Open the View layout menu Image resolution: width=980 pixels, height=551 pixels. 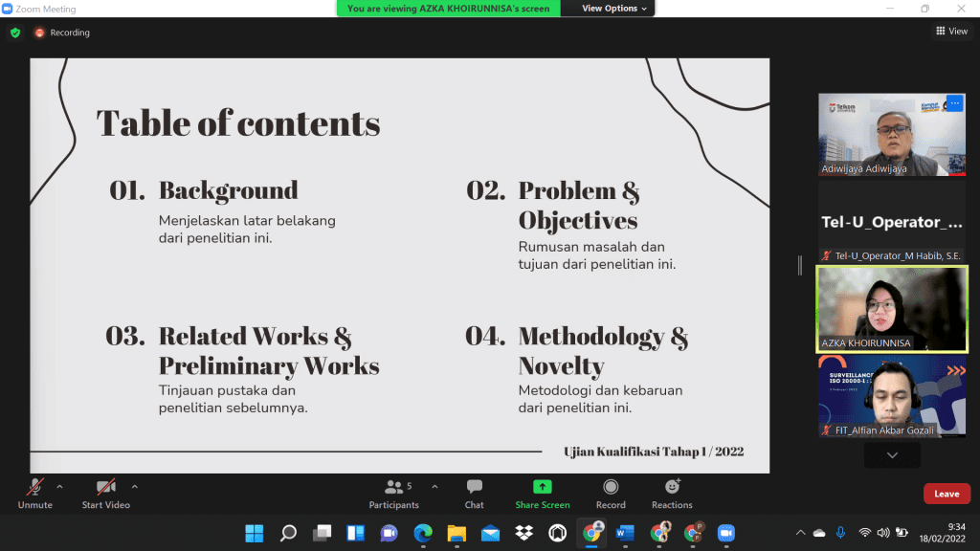tap(951, 32)
